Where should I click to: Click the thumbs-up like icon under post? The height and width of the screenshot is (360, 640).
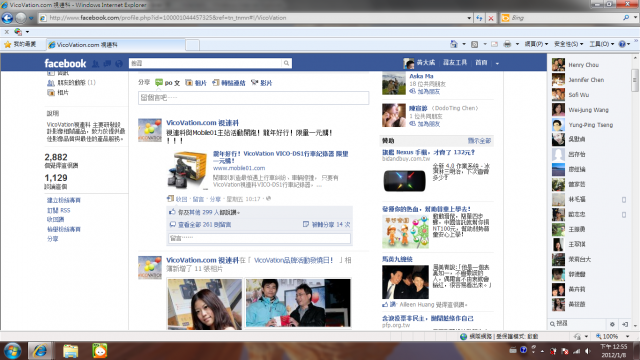point(172,212)
